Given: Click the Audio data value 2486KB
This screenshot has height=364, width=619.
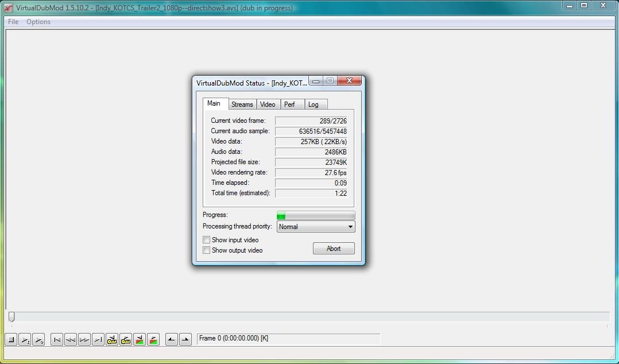Looking at the screenshot, I should point(311,152).
